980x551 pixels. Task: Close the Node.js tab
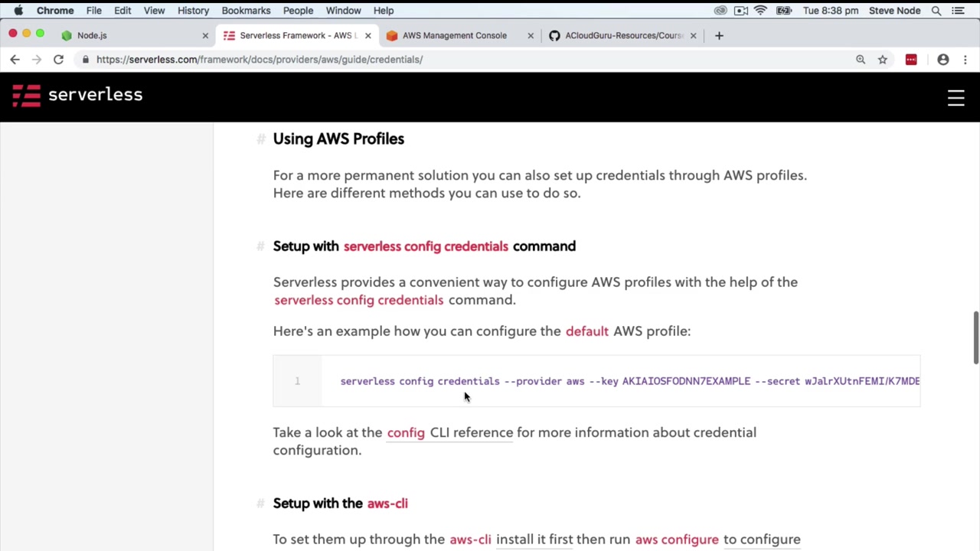205,35
